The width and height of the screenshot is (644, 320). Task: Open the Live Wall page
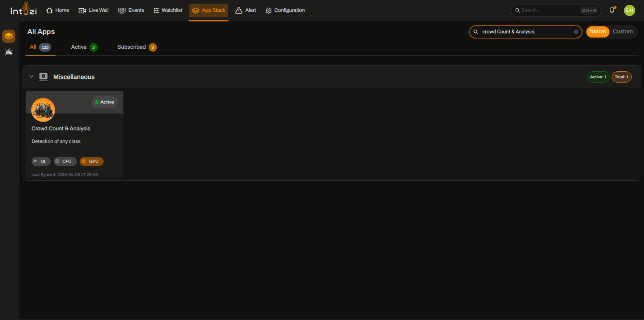(x=93, y=10)
